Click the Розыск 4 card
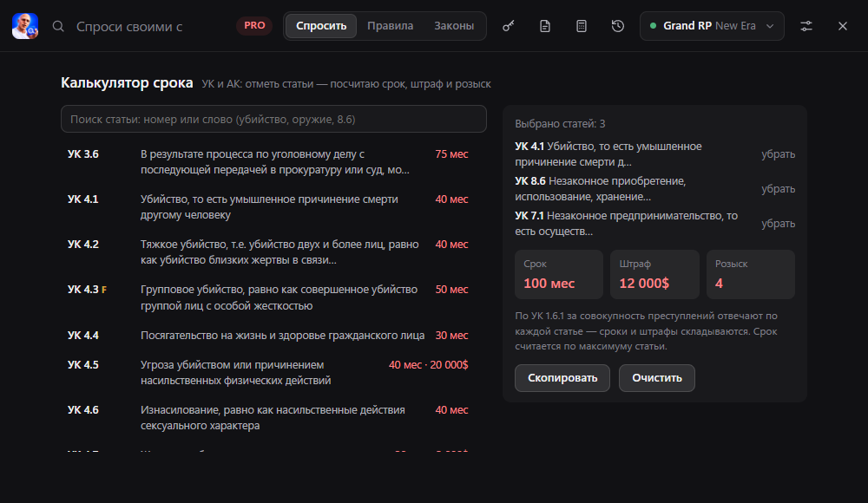Viewport: 868px width, 503px height. [751, 274]
